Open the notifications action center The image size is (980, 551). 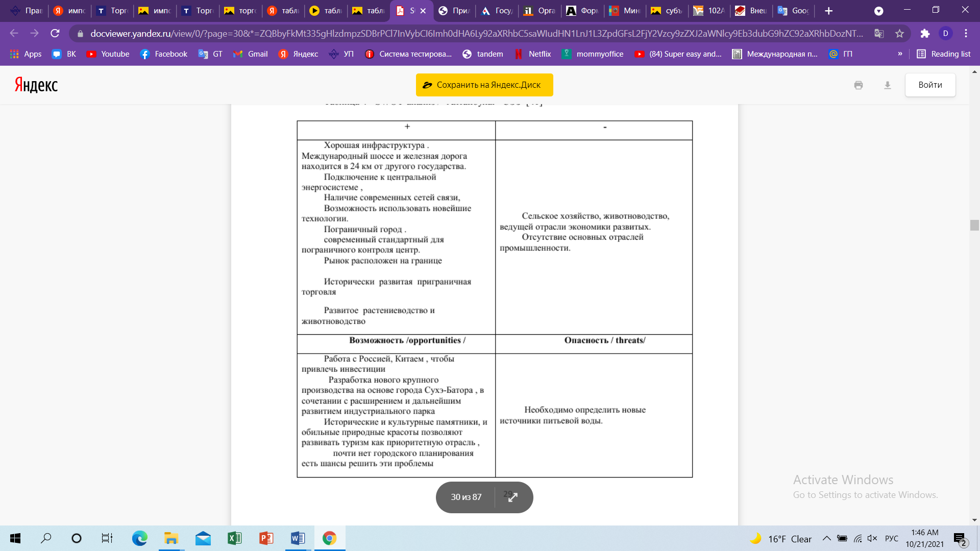coord(960,539)
